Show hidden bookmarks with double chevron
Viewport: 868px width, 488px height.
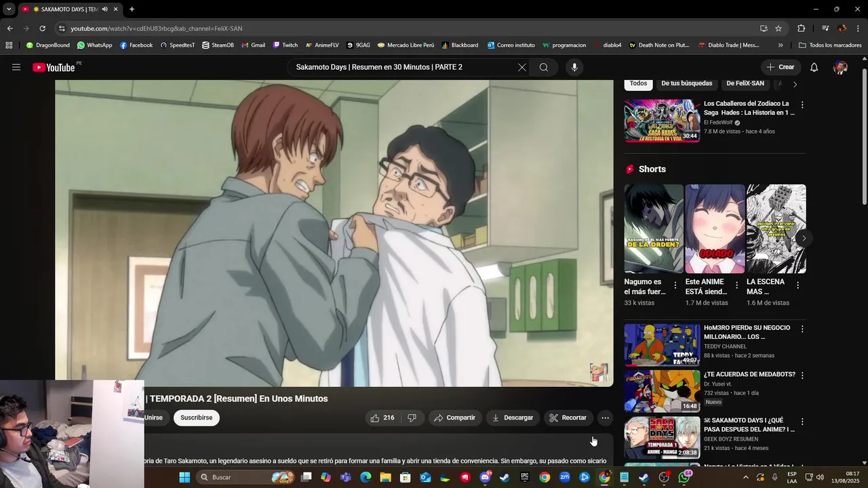tap(781, 45)
